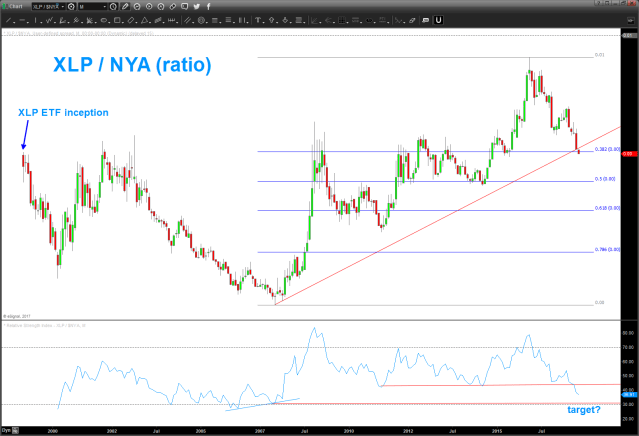Select the 'target?' annotation text
This screenshot has width=639, height=436.
(x=583, y=409)
